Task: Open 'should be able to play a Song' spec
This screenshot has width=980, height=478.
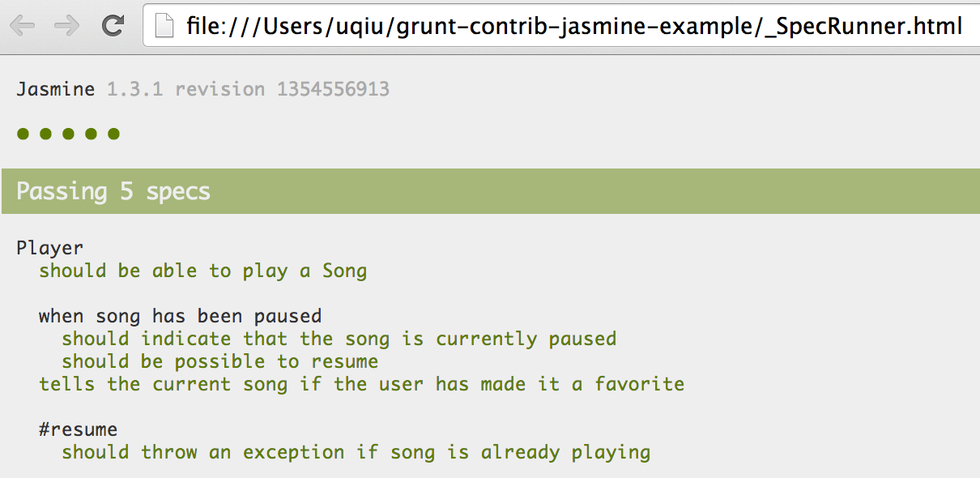Action: [202, 271]
